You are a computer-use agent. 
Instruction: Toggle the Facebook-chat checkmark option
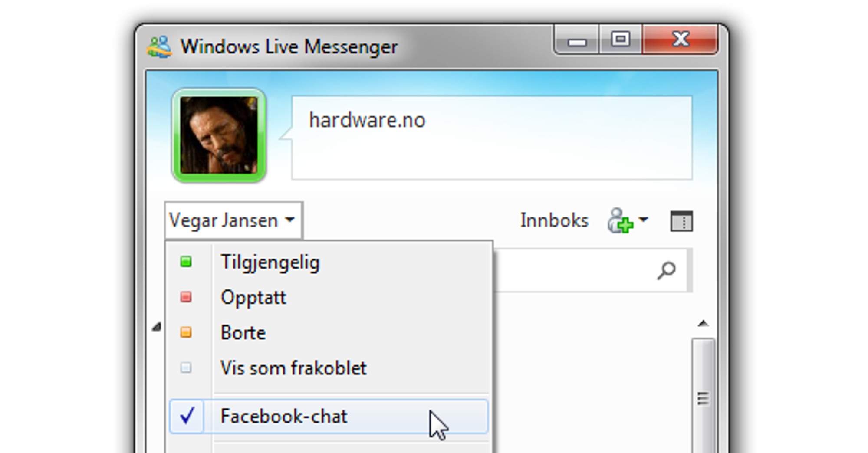pyautogui.click(x=329, y=417)
